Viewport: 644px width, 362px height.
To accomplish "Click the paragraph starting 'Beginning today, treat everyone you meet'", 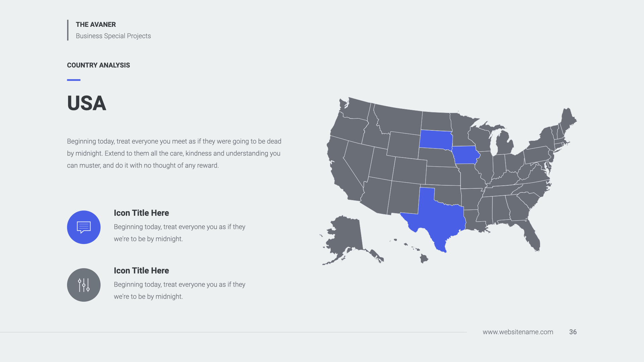I will pyautogui.click(x=174, y=153).
